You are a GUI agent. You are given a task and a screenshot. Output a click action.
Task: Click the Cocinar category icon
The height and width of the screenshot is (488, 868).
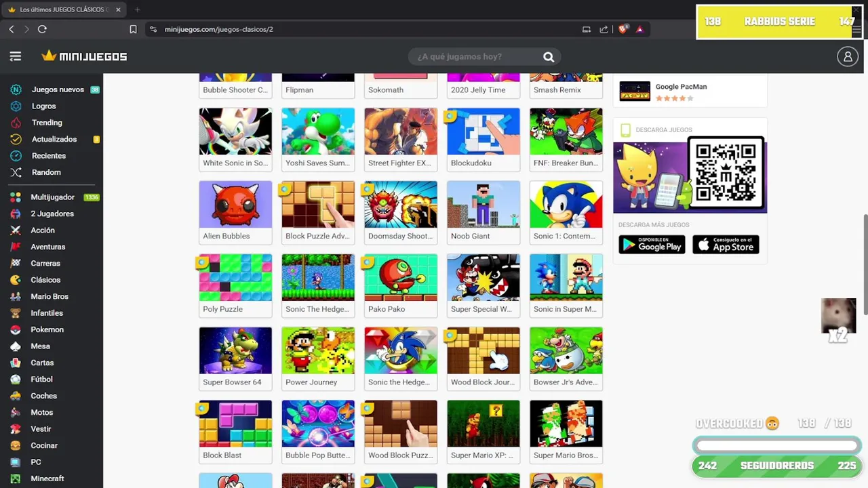pos(16,445)
